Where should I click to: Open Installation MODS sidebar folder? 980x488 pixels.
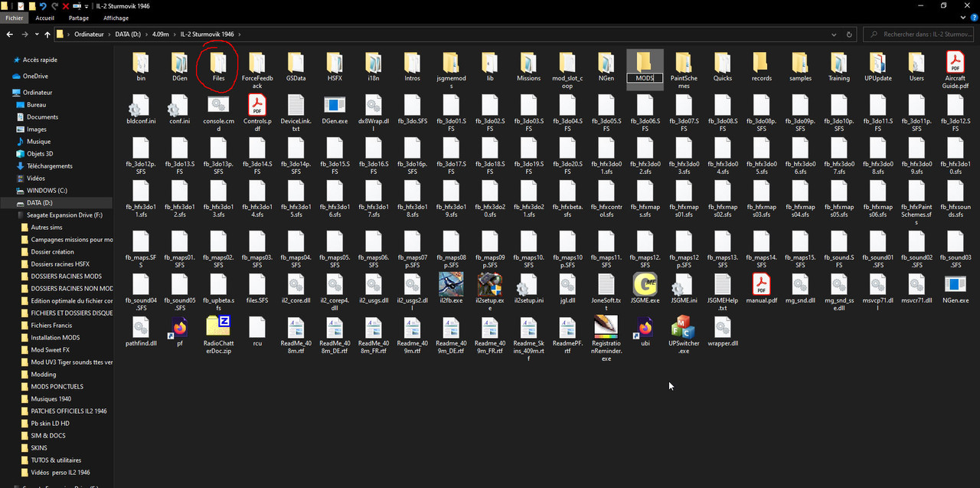pyautogui.click(x=55, y=337)
